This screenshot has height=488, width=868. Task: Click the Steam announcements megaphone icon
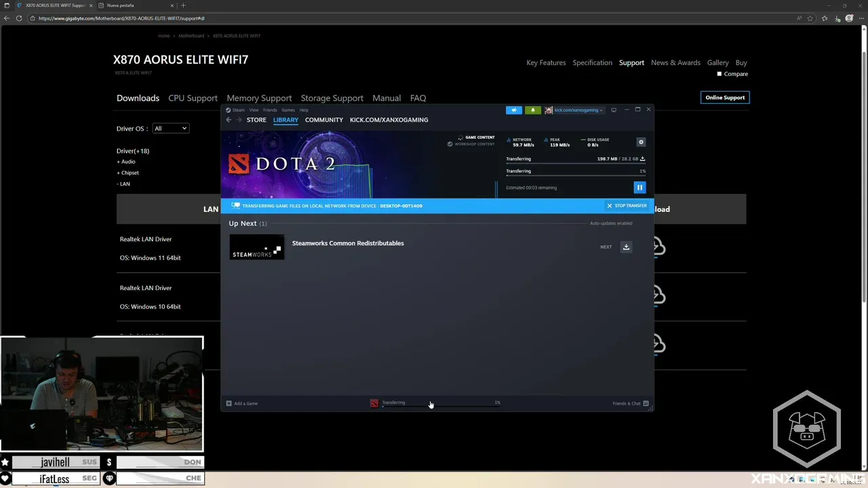513,110
